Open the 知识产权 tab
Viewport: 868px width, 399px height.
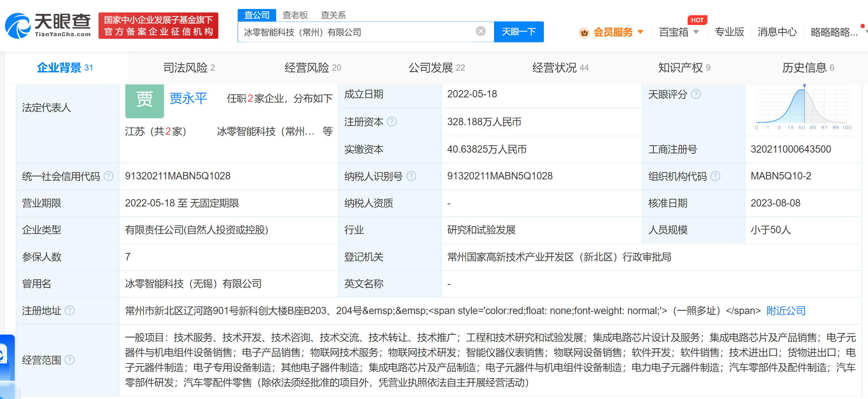click(x=684, y=68)
